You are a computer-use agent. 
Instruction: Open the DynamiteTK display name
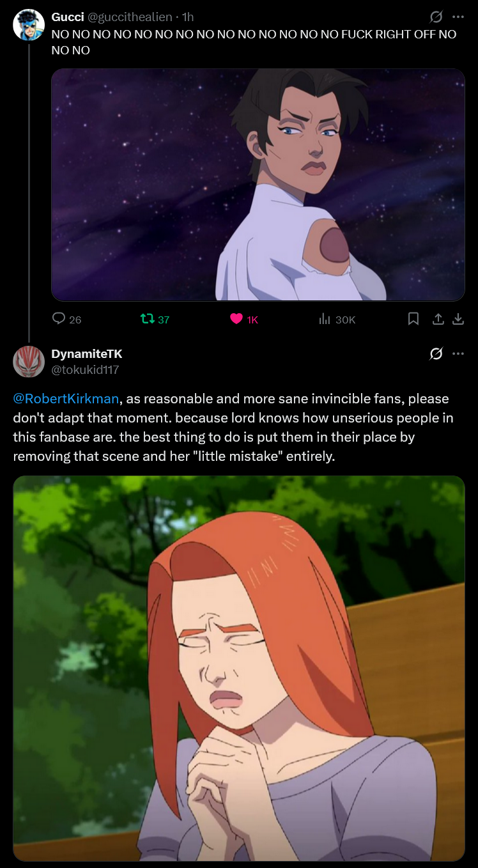pyautogui.click(x=86, y=353)
